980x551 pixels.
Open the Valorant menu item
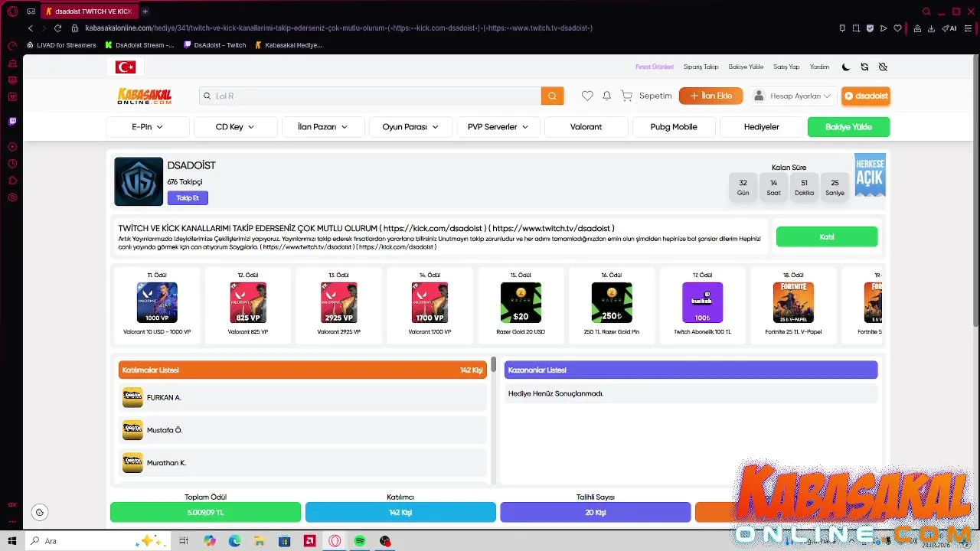point(586,127)
